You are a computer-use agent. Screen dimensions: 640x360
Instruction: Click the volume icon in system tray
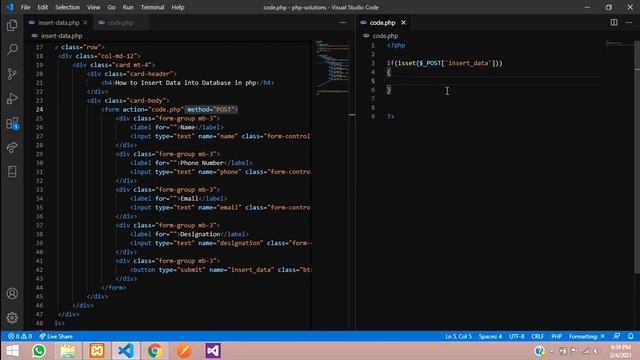click(597, 351)
